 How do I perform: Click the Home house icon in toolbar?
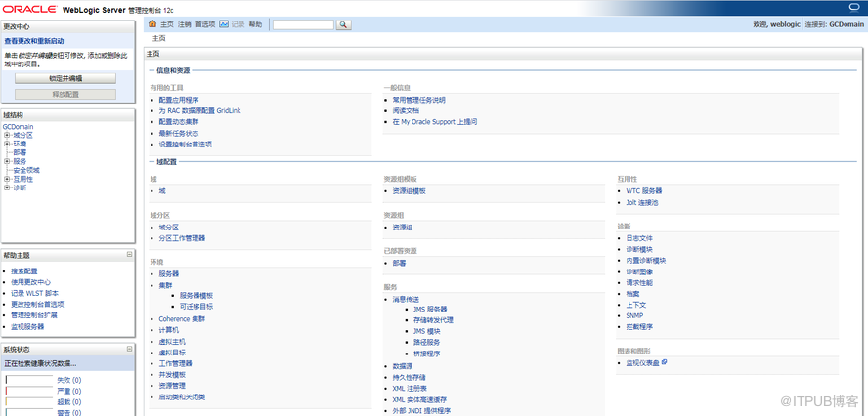(x=152, y=23)
